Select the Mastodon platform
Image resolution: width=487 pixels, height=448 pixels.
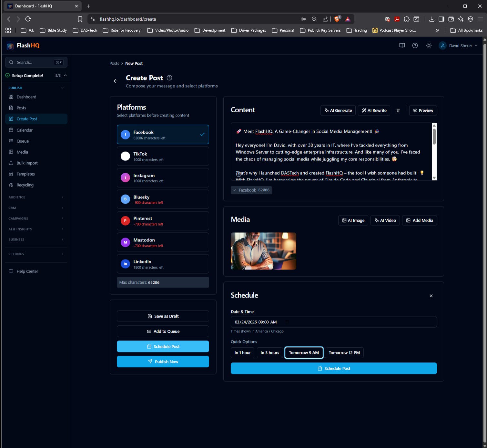point(163,242)
